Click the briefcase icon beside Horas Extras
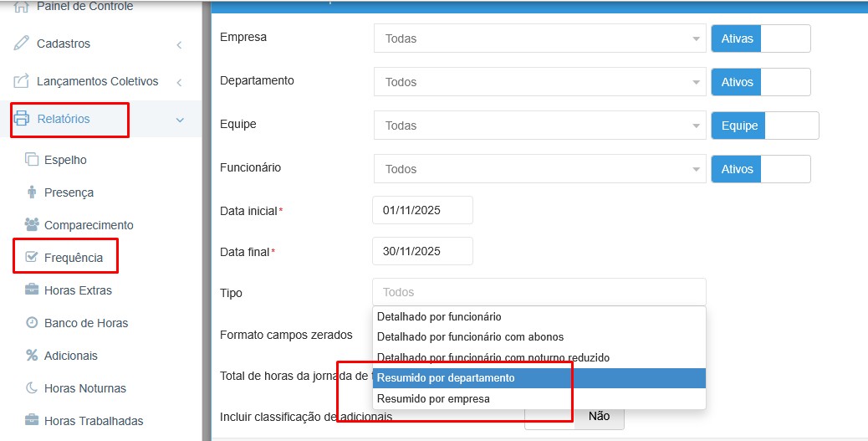The width and height of the screenshot is (868, 441). (32, 290)
